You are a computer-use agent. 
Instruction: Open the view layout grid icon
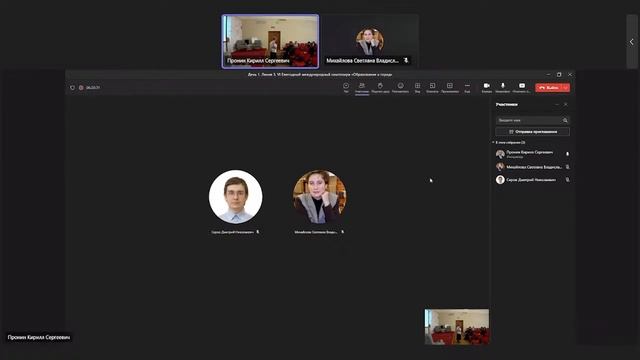(x=417, y=87)
